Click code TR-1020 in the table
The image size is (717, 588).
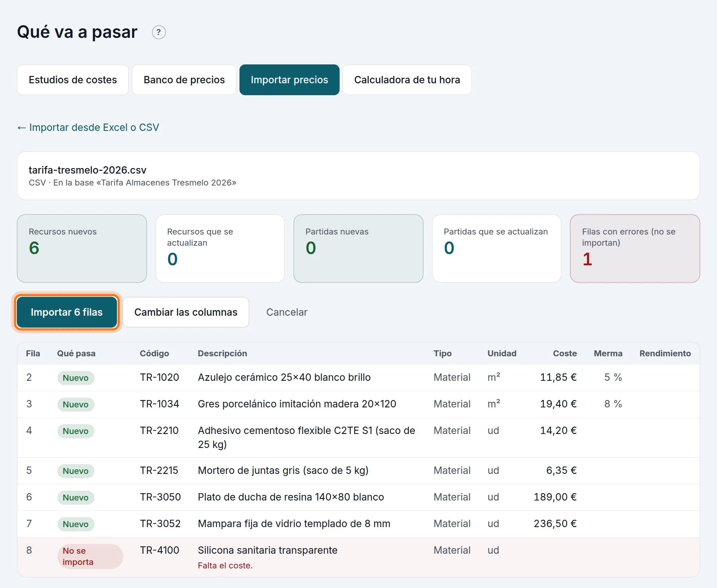pyautogui.click(x=159, y=377)
